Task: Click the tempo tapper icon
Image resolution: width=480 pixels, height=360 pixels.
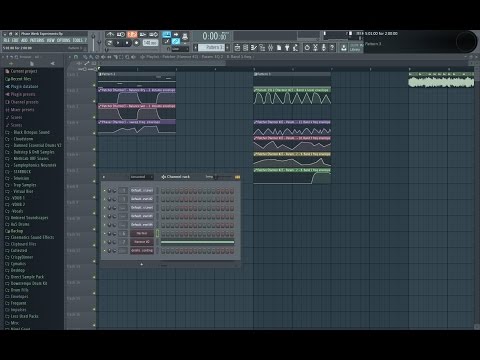Action: (x=295, y=48)
